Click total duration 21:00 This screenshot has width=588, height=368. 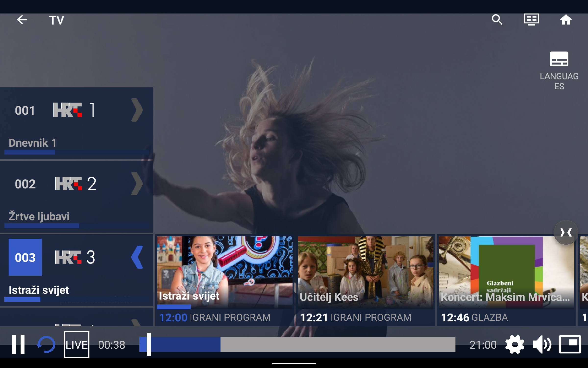(483, 345)
